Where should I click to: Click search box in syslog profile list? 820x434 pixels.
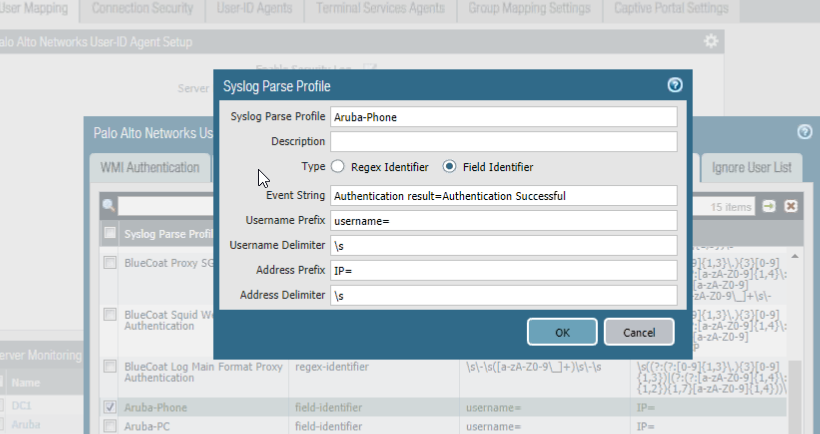click(x=165, y=206)
